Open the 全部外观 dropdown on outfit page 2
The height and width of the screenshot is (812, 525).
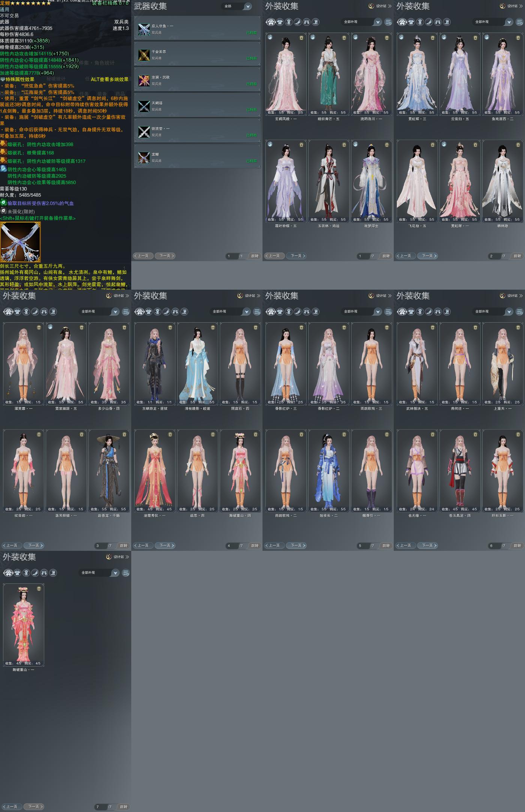[493, 22]
